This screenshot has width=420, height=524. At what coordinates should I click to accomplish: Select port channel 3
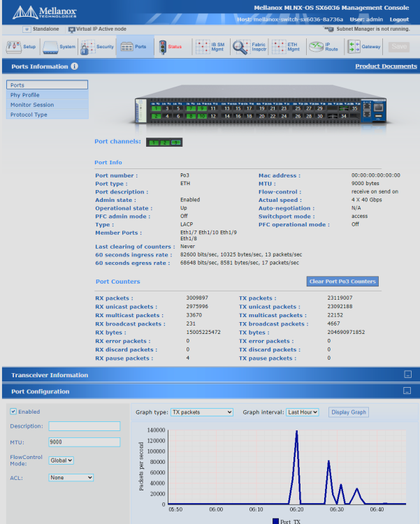coord(176,143)
